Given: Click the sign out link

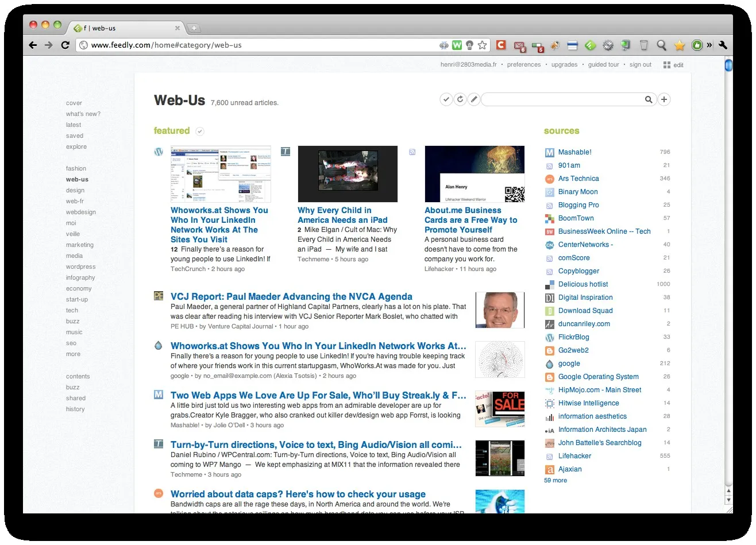Looking at the screenshot, I should pos(641,65).
